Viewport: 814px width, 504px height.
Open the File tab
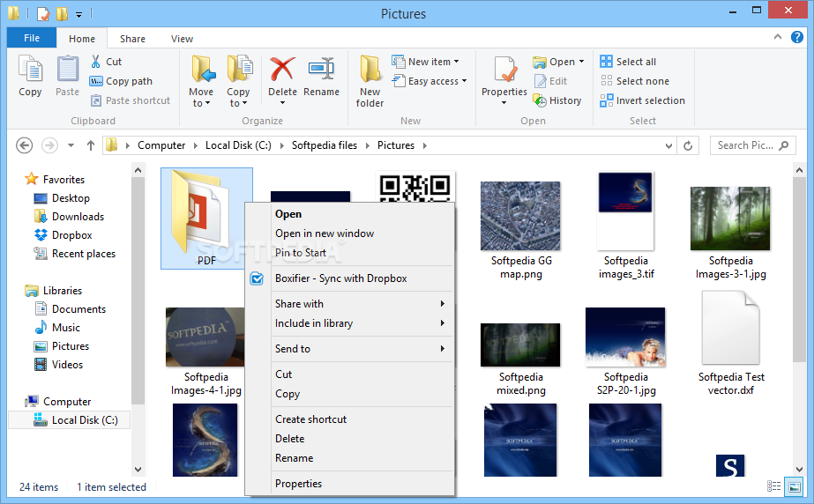coord(32,38)
